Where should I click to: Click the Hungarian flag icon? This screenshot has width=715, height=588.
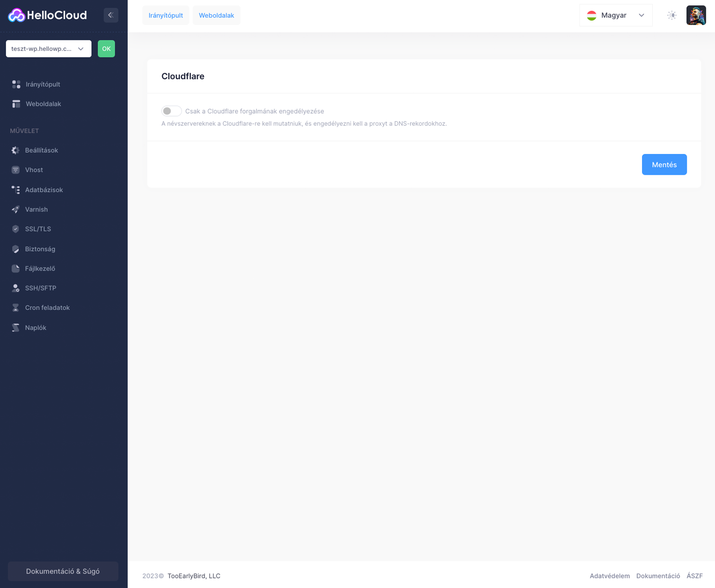click(592, 15)
